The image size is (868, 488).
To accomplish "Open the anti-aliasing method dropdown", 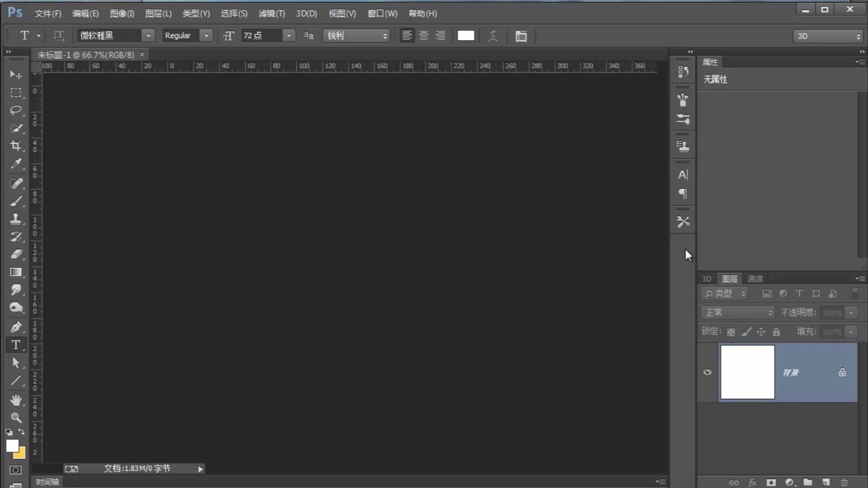I will click(356, 36).
